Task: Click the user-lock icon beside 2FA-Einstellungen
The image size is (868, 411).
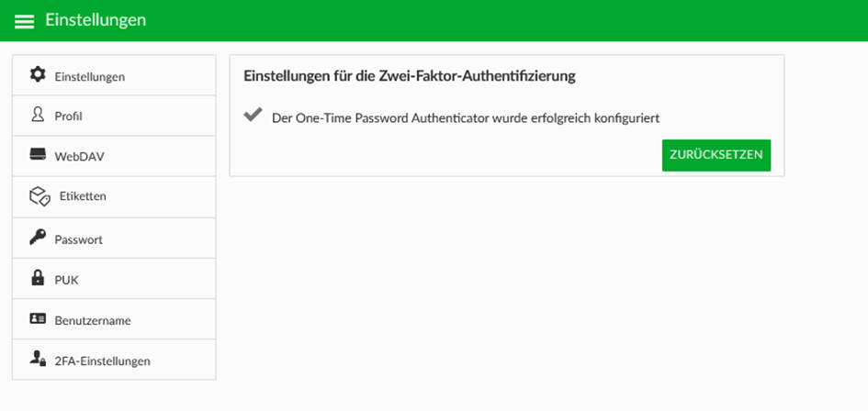Action: coord(38,359)
